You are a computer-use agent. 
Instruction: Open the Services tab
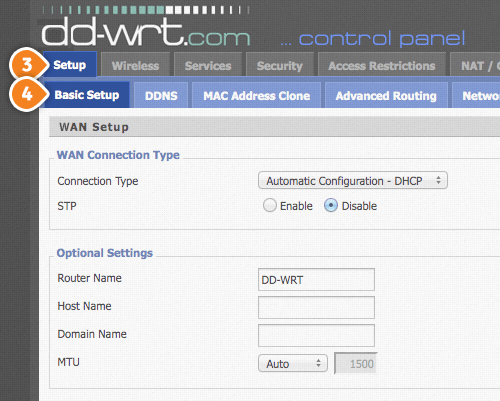[x=208, y=65]
